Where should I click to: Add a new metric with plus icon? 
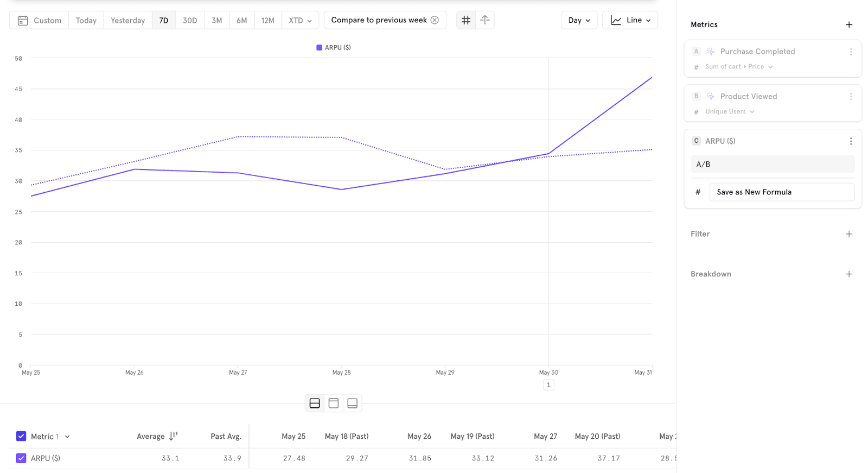[849, 24]
